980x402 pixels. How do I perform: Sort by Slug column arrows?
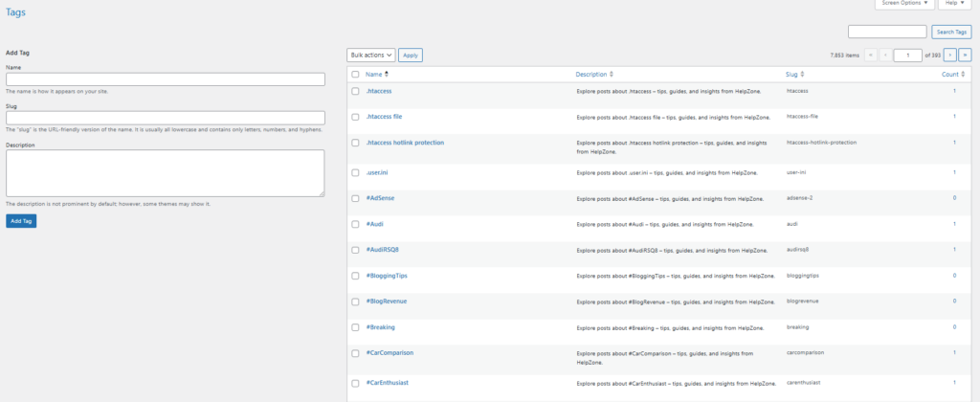[804, 75]
